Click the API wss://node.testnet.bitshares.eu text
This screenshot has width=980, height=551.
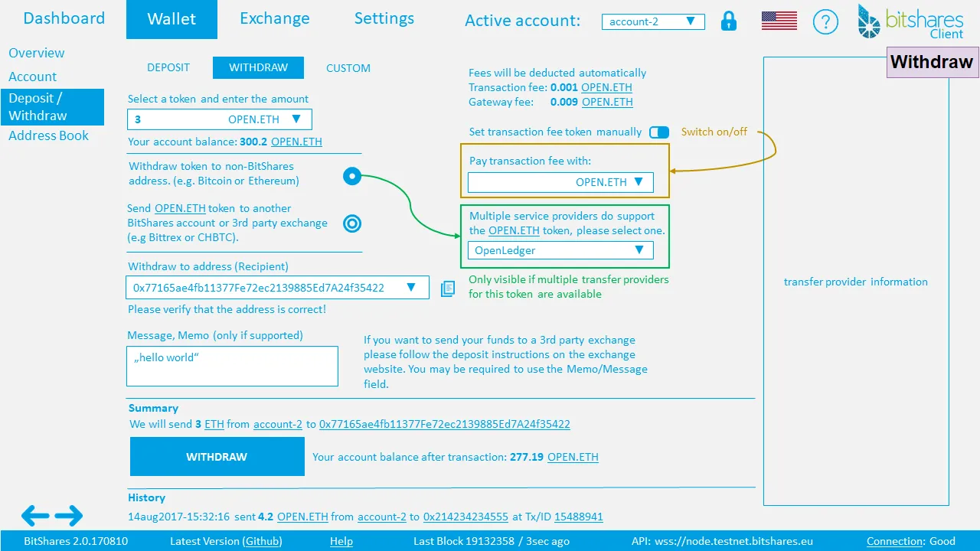[x=722, y=541]
